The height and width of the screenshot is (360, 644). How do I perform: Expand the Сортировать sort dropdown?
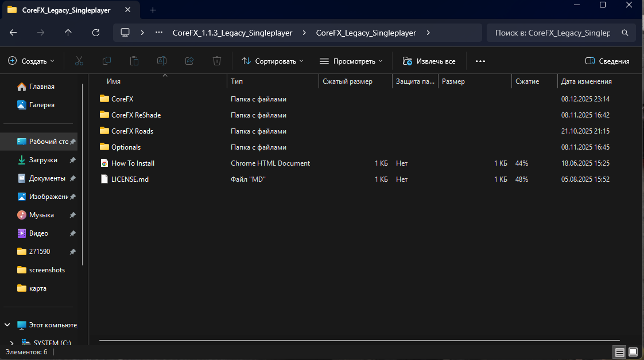coord(273,61)
